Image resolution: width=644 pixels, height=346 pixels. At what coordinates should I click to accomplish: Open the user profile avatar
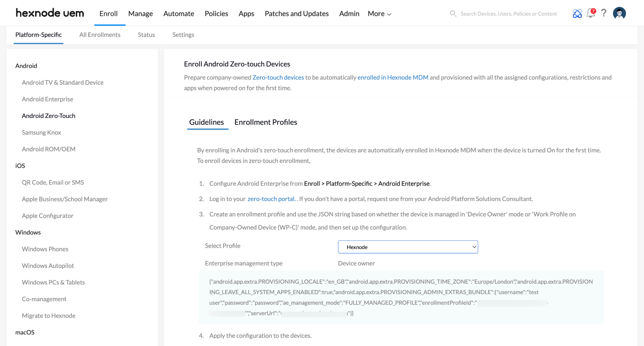click(x=619, y=13)
